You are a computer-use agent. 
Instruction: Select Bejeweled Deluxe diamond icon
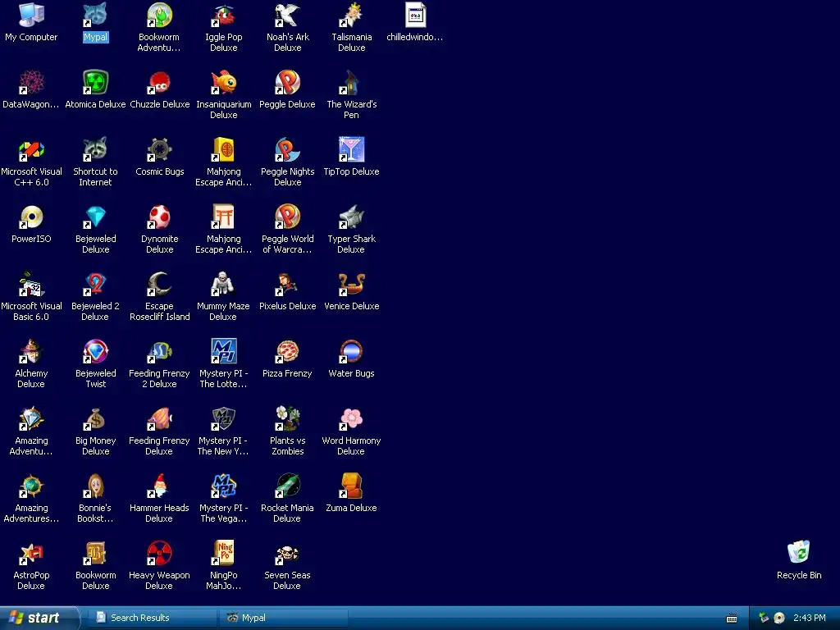point(95,217)
